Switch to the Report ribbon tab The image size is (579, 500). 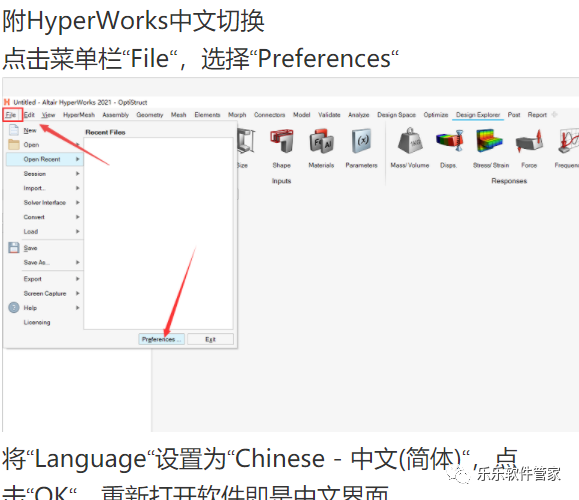pos(537,115)
